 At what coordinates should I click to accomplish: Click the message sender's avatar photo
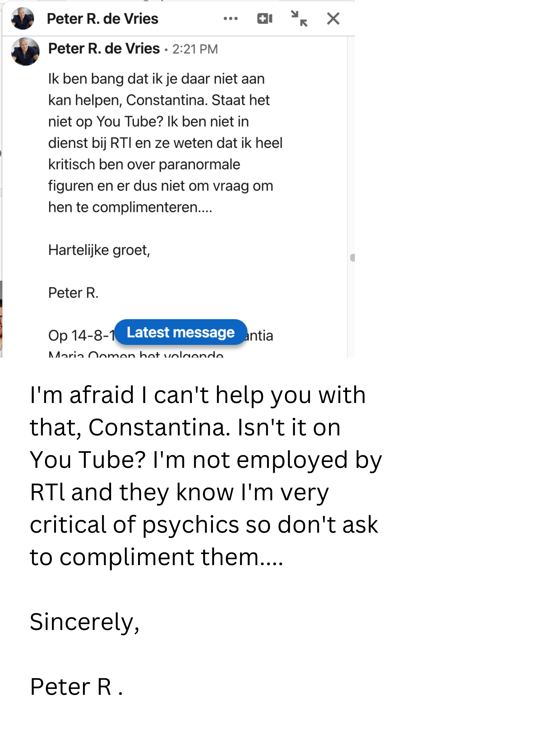[25, 51]
